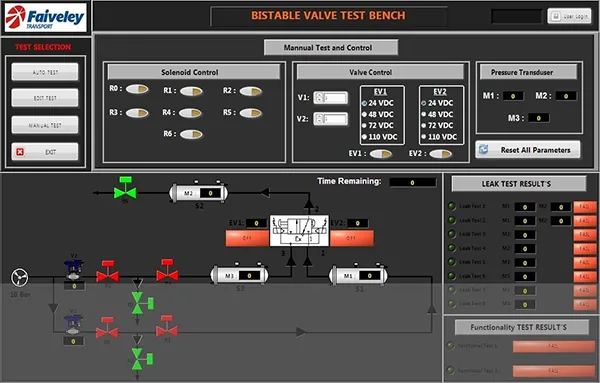The image size is (600, 383).
Task: Click the Leak Test 1 status LED
Action: coord(452,206)
